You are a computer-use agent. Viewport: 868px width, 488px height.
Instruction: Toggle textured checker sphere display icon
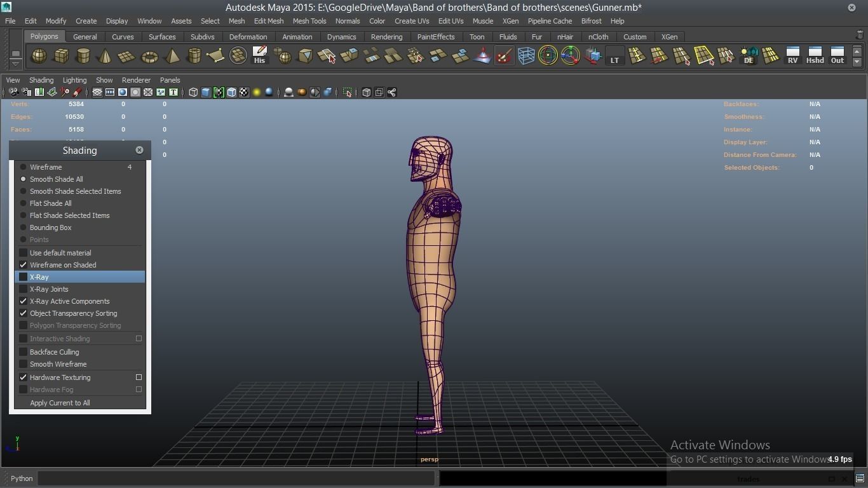[244, 93]
